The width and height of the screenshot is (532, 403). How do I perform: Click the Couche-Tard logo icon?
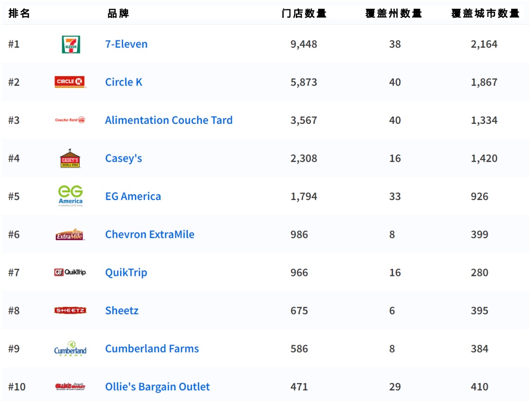[x=70, y=120]
